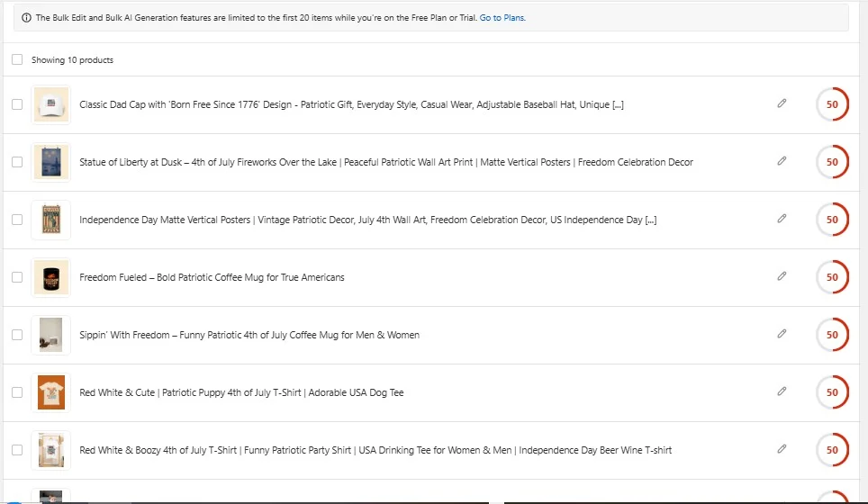
Task: Tick the checkbox for Freedom Fueled coffee mug
Action: [x=17, y=277]
